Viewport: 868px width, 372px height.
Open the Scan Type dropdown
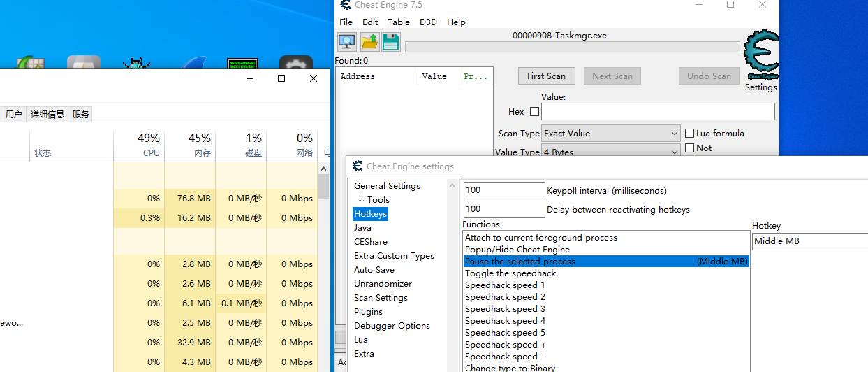(610, 133)
